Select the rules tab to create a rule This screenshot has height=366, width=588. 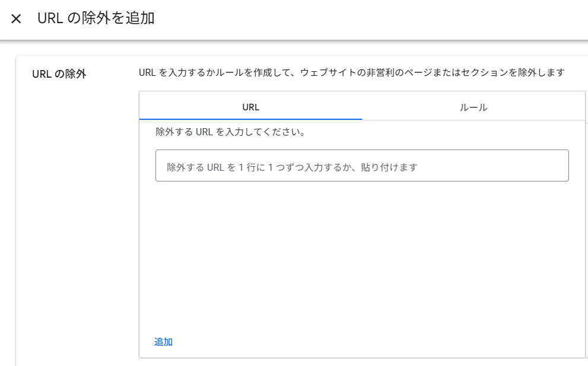[473, 107]
